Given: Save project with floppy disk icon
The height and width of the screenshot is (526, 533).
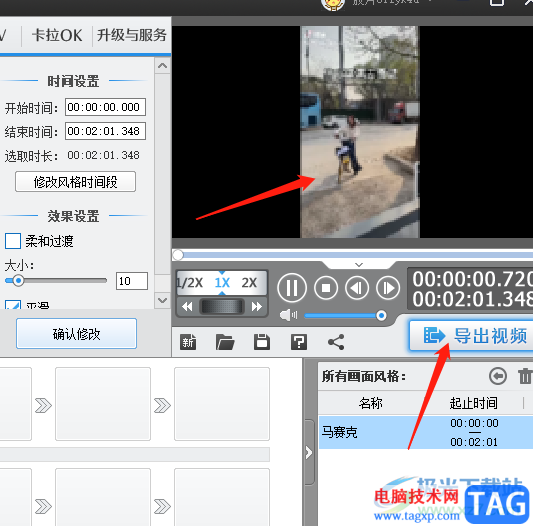Looking at the screenshot, I should coord(262,342).
